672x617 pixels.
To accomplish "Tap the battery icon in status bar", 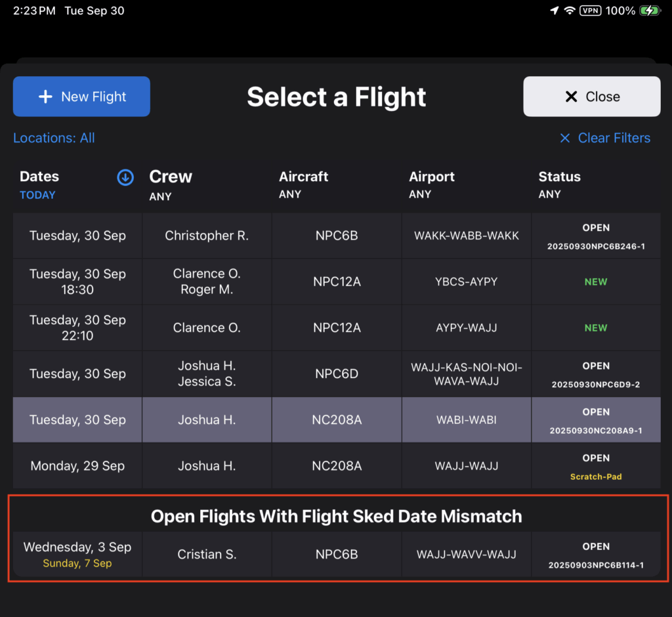I will pyautogui.click(x=650, y=11).
